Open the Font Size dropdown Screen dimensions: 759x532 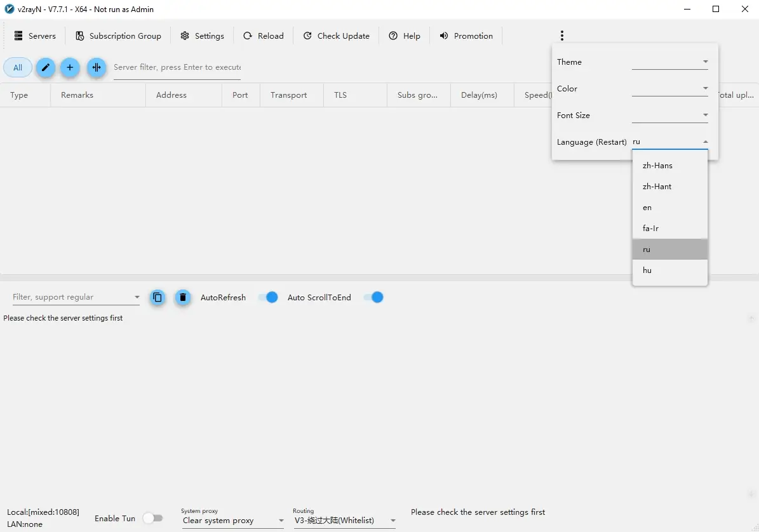coord(670,115)
